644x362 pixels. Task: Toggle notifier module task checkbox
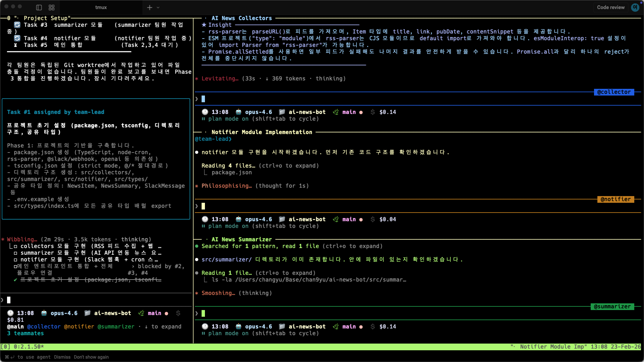pyautogui.click(x=15, y=260)
